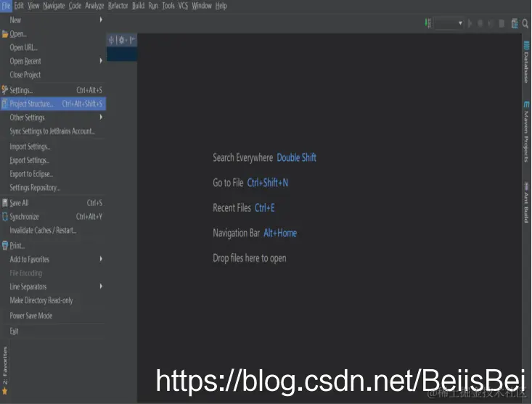Expand the New submenu

53,20
